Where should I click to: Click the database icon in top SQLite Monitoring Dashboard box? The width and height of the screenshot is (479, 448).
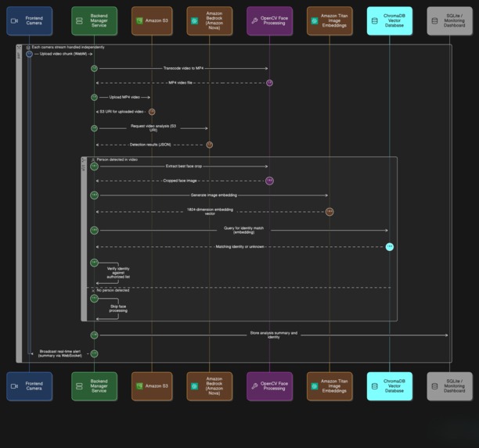point(434,21)
